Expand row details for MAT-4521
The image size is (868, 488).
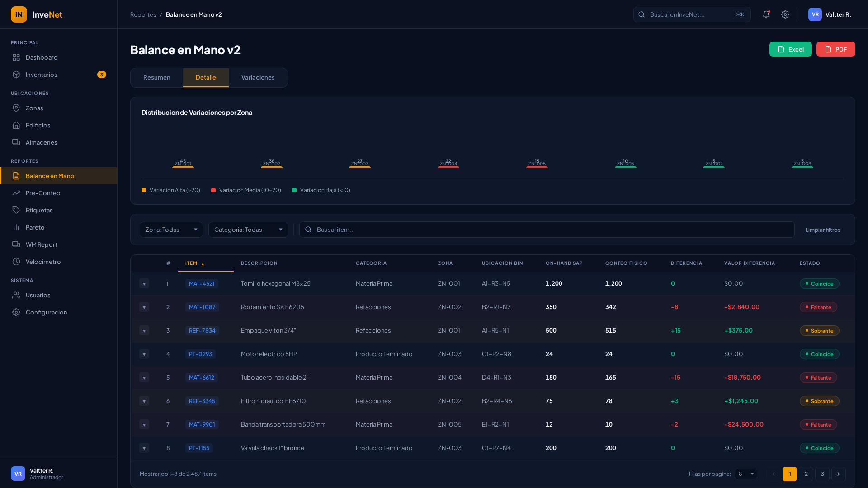pyautogui.click(x=144, y=284)
